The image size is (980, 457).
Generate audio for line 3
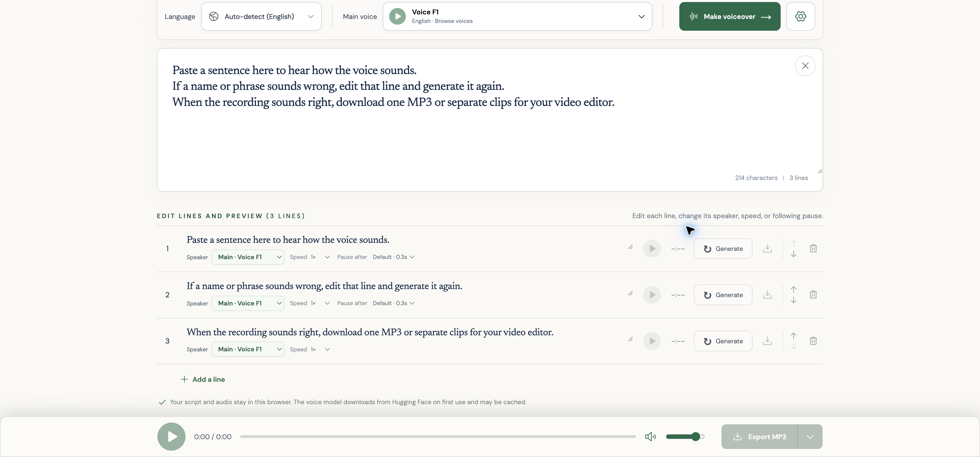[x=723, y=341]
